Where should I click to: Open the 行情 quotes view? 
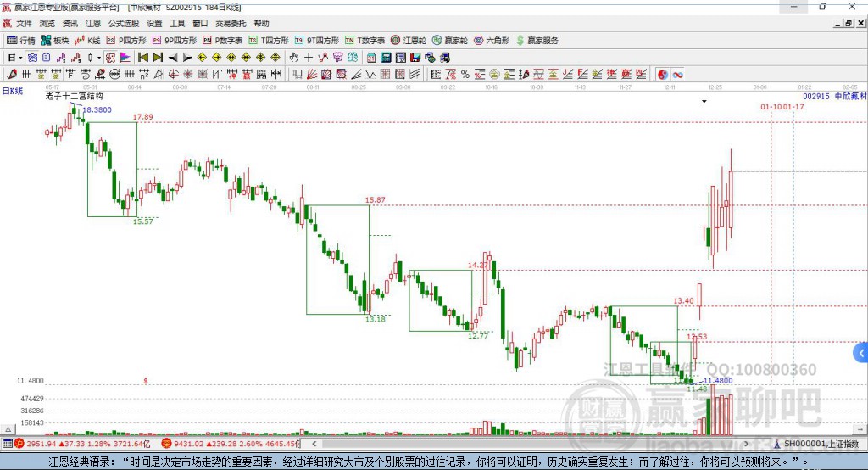pos(20,41)
